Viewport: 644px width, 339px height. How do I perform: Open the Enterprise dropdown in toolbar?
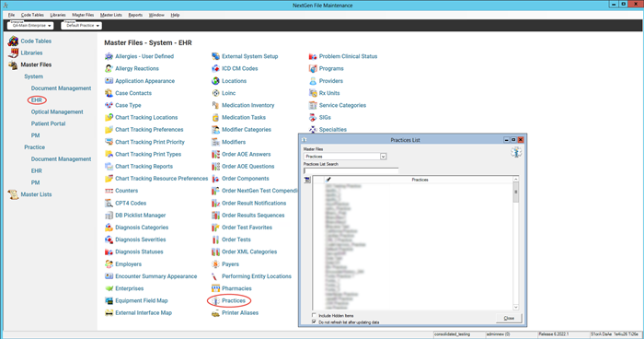pos(30,26)
